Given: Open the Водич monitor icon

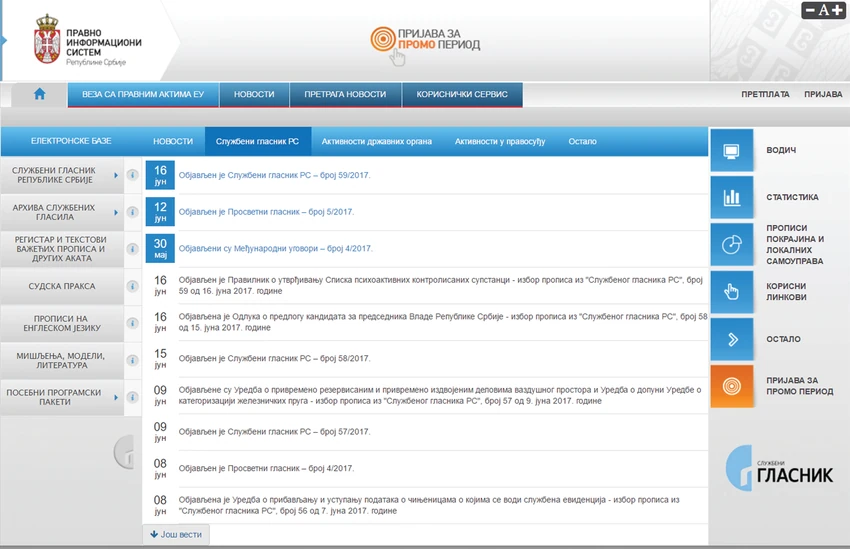Looking at the screenshot, I should pyautogui.click(x=731, y=151).
